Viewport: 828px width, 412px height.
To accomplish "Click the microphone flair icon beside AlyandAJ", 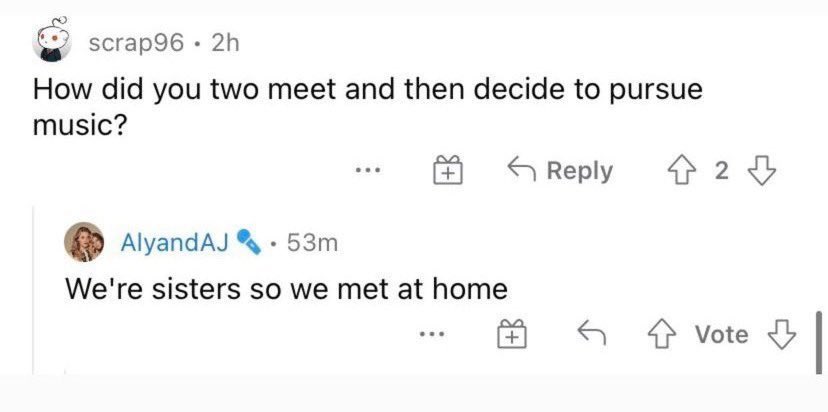I will (250, 242).
